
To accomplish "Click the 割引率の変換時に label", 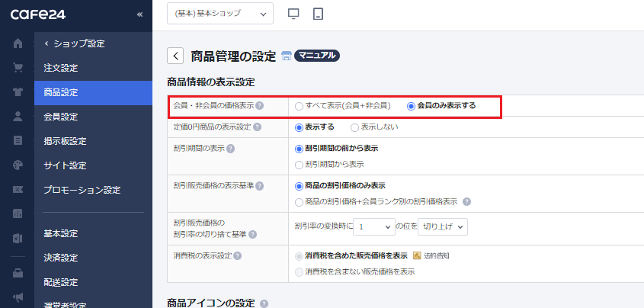I will [x=323, y=226].
